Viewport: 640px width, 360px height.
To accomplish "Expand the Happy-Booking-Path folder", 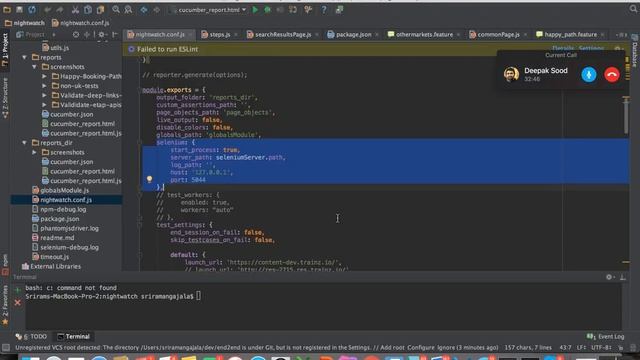I will [44, 76].
